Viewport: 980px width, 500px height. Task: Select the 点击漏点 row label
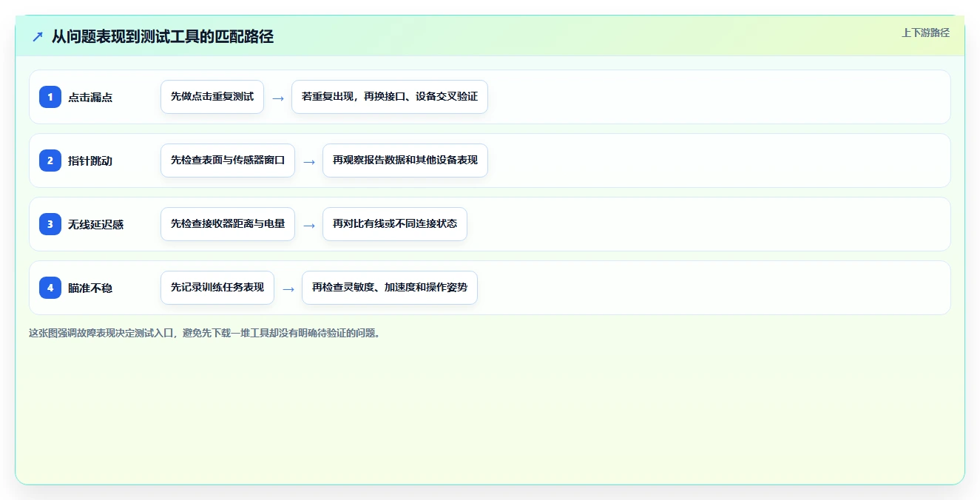pos(90,97)
